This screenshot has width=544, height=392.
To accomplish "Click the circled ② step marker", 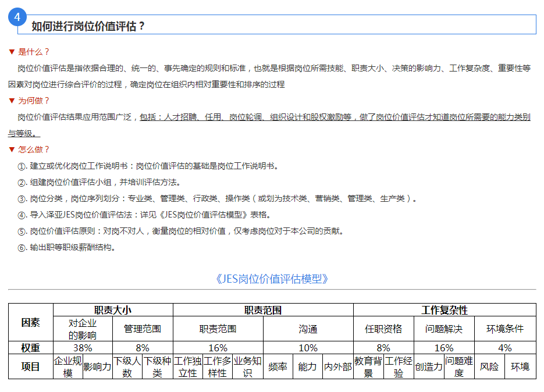I will coord(22,182).
